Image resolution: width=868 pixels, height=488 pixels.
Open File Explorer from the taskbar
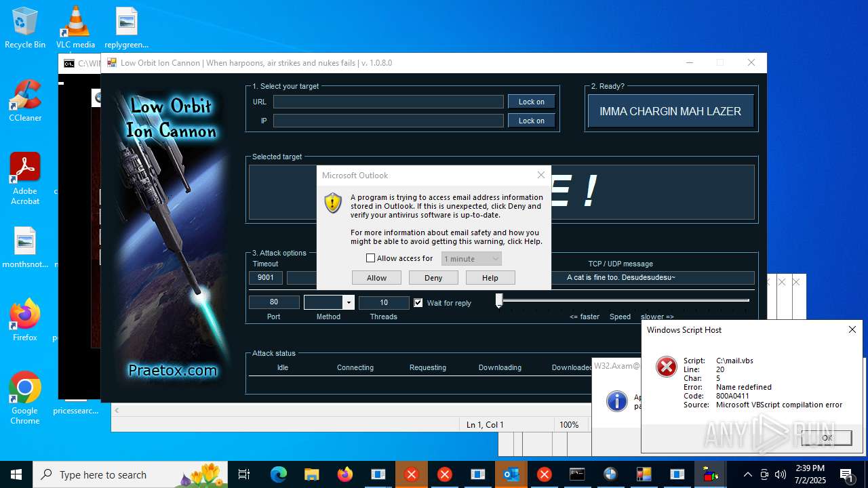[x=311, y=474]
